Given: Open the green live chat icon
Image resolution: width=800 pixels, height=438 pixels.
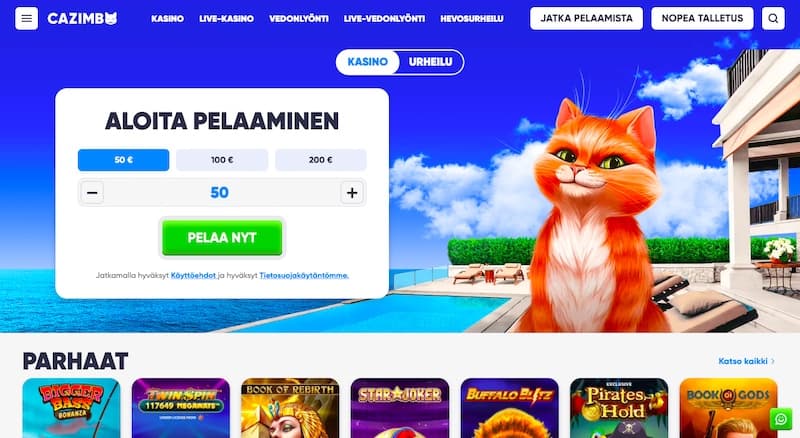Looking at the screenshot, I should click(x=781, y=419).
